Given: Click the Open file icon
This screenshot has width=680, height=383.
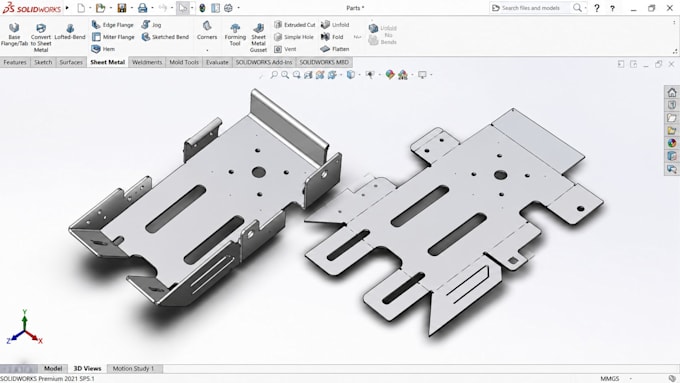Looking at the screenshot, I should 101,8.
